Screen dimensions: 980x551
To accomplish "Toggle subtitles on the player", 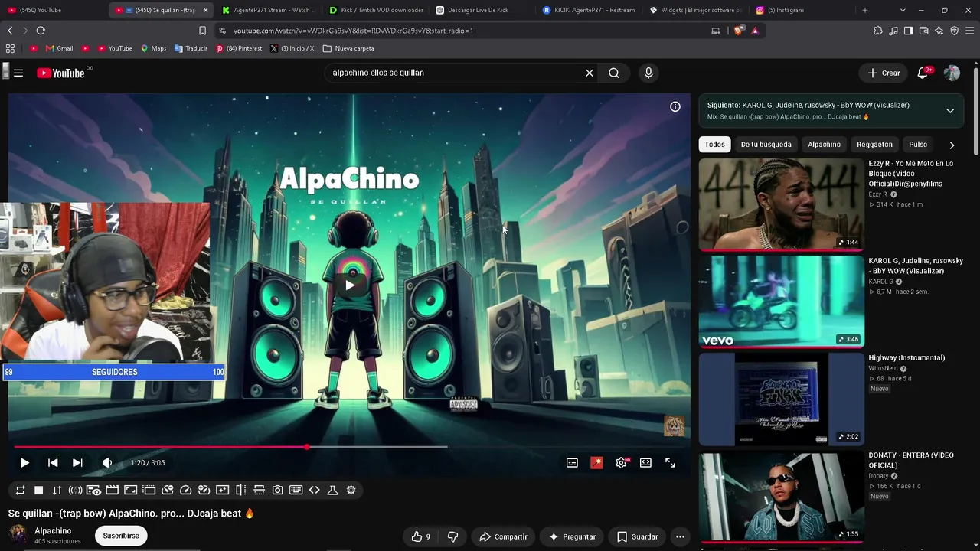I will click(572, 463).
